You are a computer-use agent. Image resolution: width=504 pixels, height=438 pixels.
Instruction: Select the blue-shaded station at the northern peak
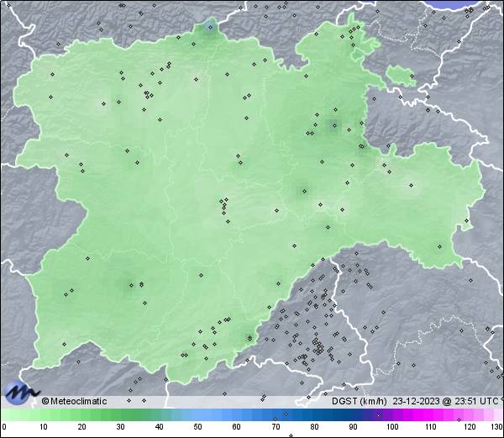[210, 28]
